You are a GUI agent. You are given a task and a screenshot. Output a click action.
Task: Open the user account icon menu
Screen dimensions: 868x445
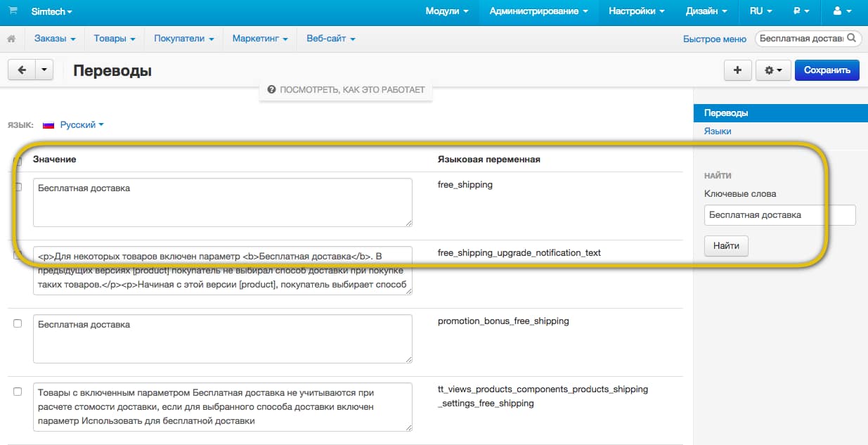(x=841, y=11)
